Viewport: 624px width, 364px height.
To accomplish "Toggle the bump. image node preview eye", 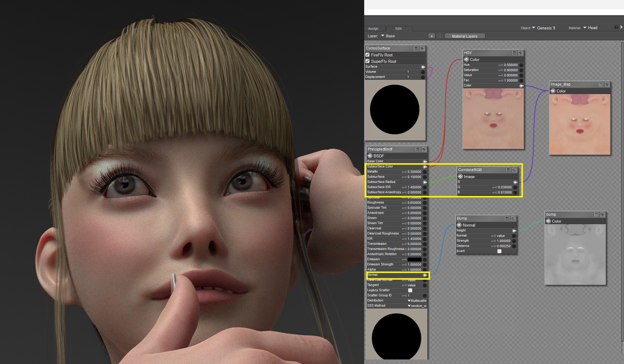I will tap(602, 214).
